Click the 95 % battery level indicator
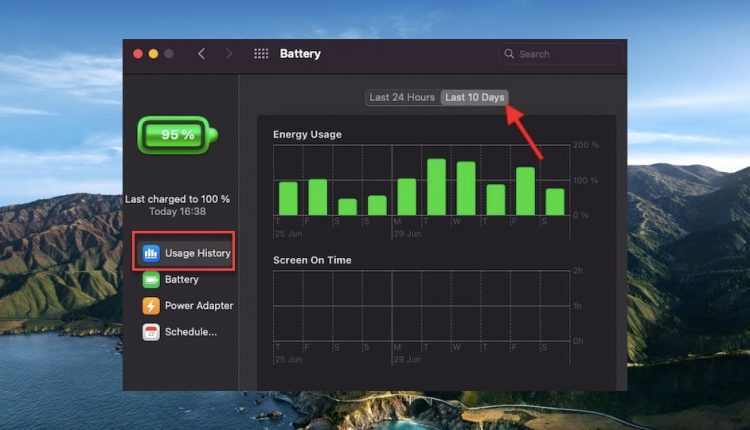Screen dimensions: 750x430 tap(177, 135)
